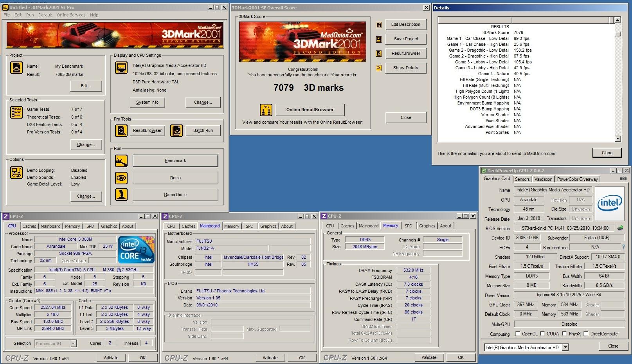This screenshot has width=632, height=364.
Task: Click the floppy disk icon beside Save Project
Action: click(379, 39)
